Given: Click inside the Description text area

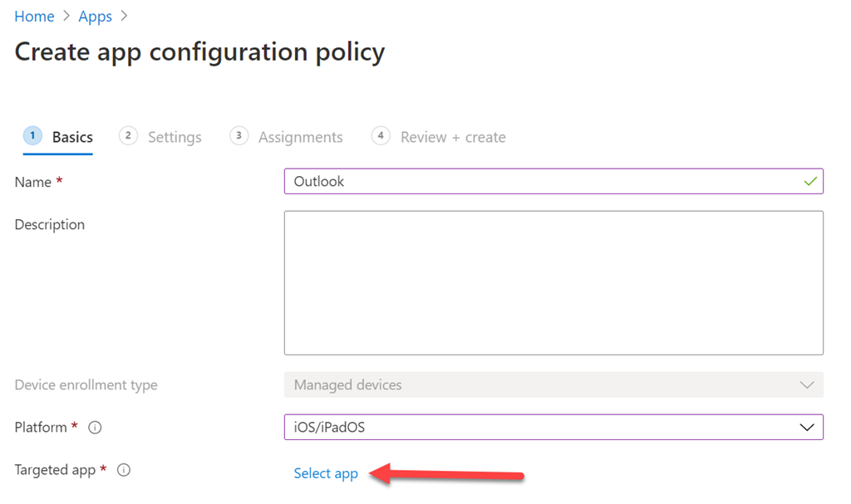Looking at the screenshot, I should pos(553,282).
